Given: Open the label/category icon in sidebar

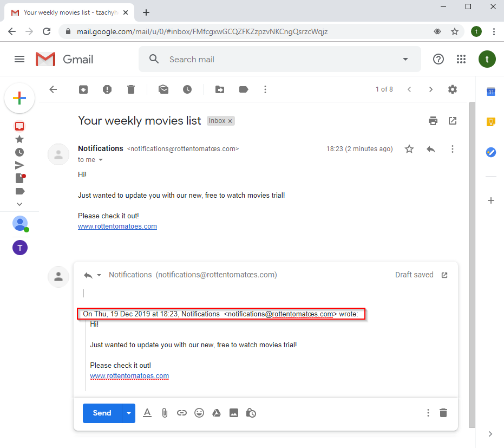Looking at the screenshot, I should (19, 191).
